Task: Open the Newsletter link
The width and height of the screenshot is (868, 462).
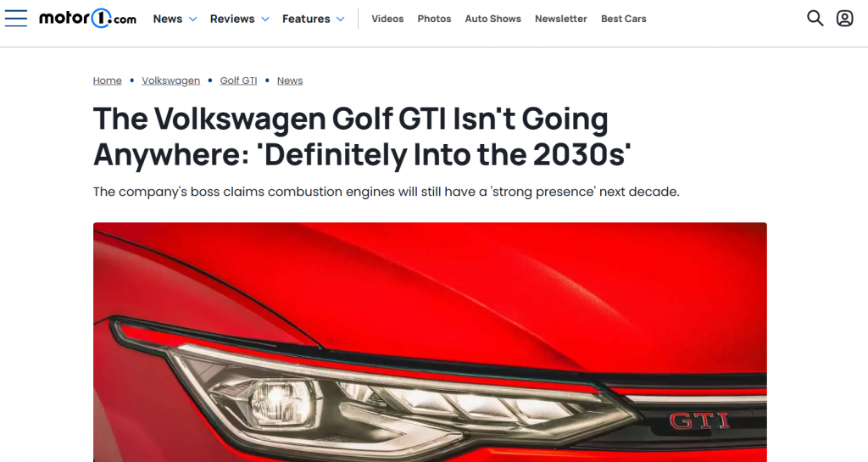Action: click(x=561, y=19)
